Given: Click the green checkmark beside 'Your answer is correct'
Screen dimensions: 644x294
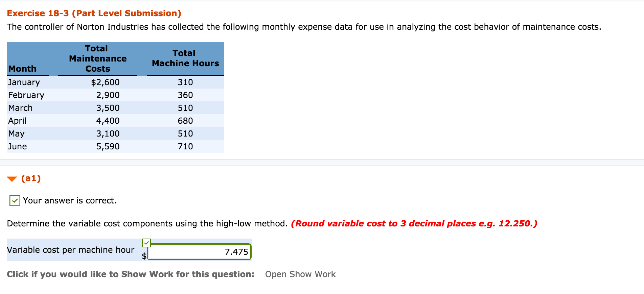Looking at the screenshot, I should pos(15,201).
